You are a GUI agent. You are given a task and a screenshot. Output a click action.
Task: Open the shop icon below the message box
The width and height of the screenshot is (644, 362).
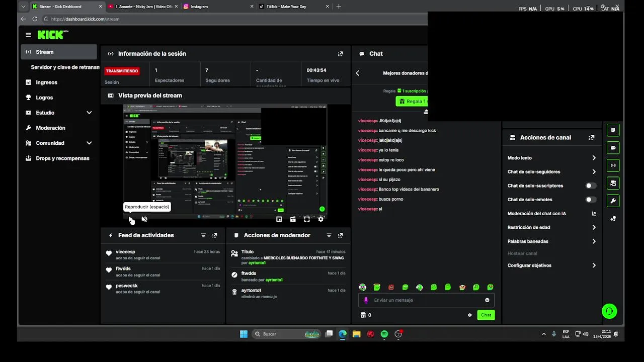point(363,315)
